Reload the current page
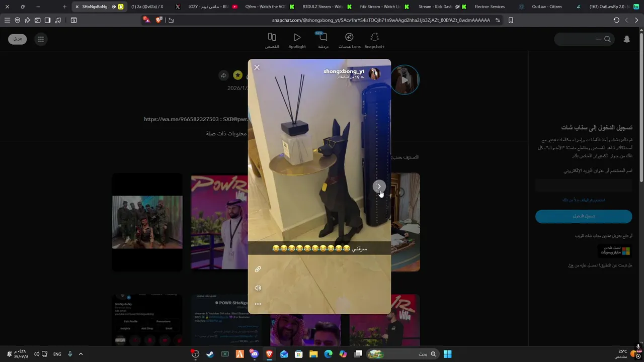The width and height of the screenshot is (644, 362). 616,20
